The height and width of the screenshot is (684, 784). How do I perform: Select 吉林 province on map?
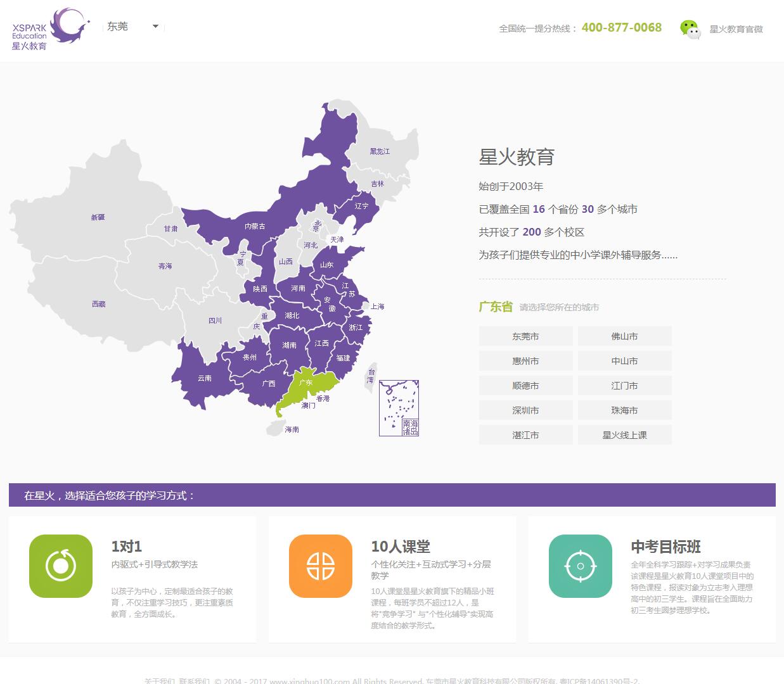tap(377, 184)
